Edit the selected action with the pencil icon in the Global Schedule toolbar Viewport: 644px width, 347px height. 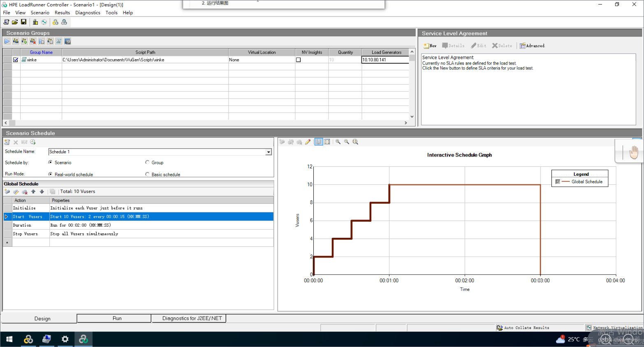(16, 192)
